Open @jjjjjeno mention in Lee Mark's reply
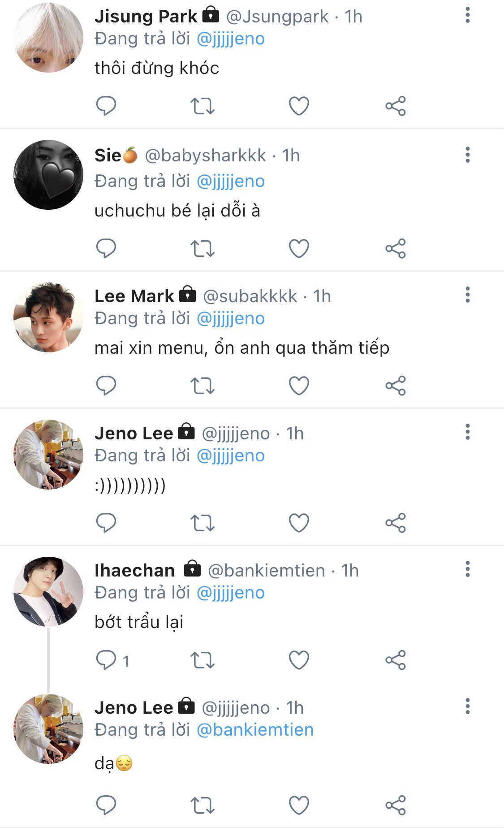504x828 pixels. pos(231,318)
